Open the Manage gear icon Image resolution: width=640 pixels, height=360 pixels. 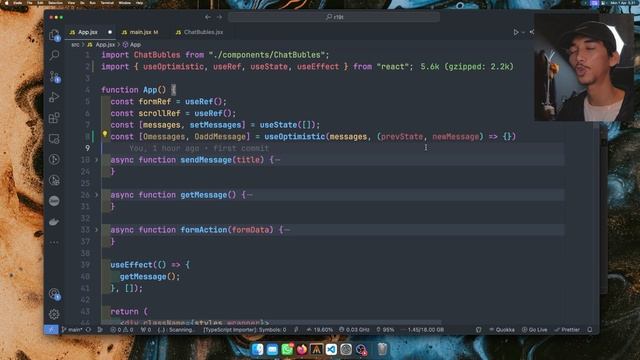[x=54, y=314]
